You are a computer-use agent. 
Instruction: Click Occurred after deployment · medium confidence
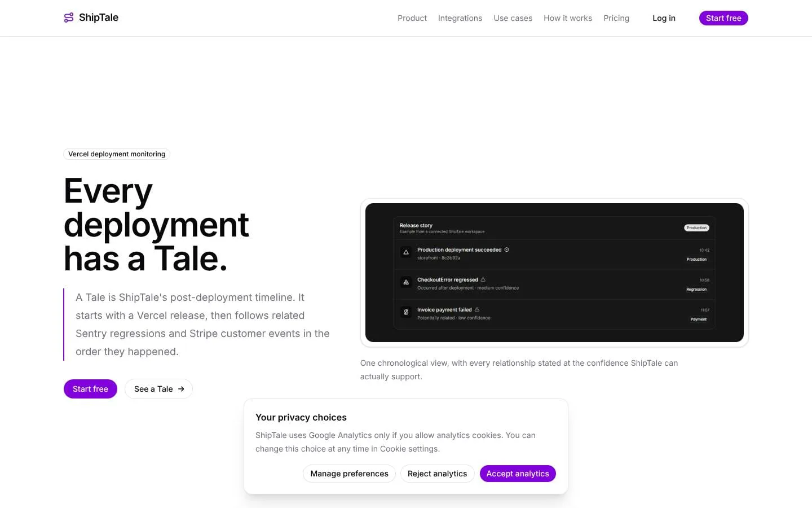[x=468, y=288]
